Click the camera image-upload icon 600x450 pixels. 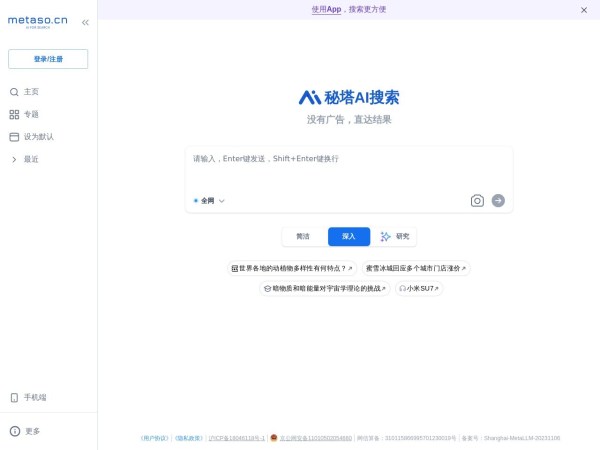[477, 200]
